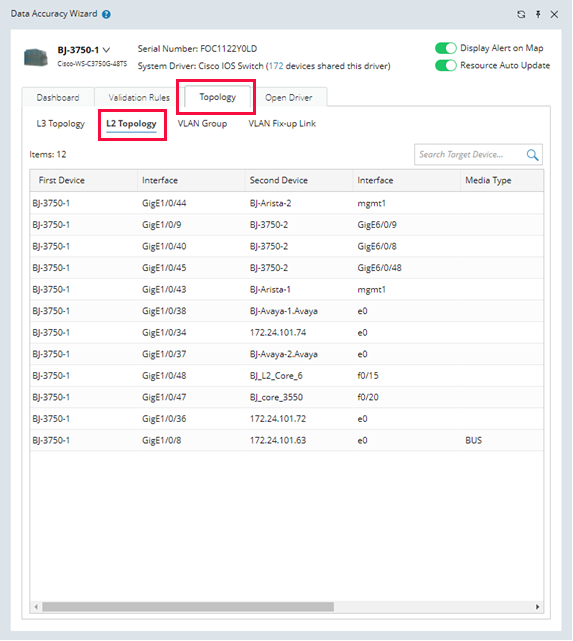Click the search magnifier icon
The image size is (573, 641).
(532, 155)
